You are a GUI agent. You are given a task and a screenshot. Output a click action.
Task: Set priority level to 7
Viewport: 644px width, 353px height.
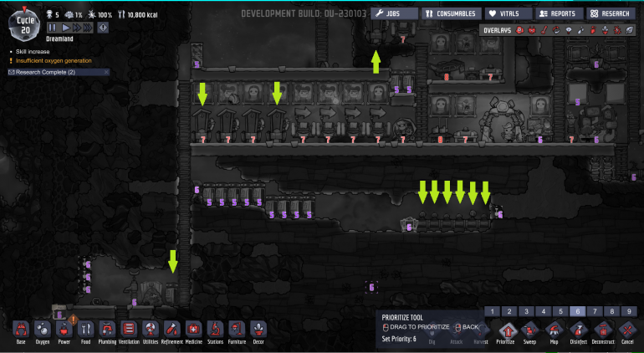pos(595,311)
